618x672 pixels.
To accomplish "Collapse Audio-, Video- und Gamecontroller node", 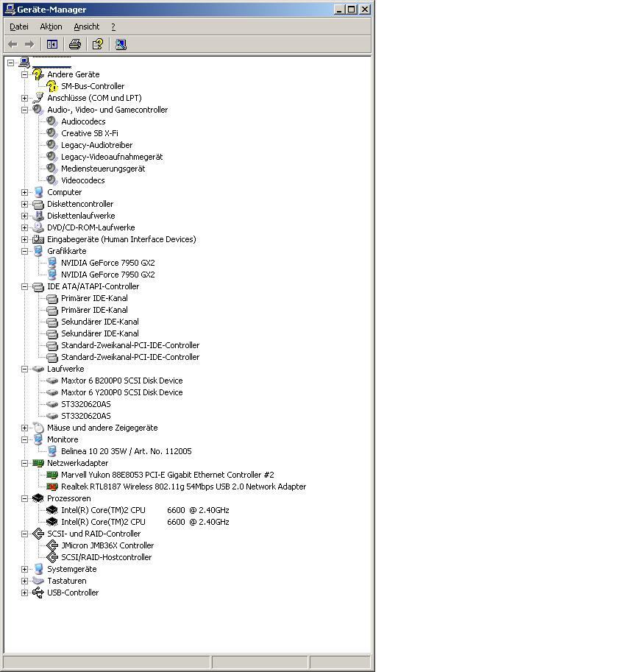I will (24, 110).
